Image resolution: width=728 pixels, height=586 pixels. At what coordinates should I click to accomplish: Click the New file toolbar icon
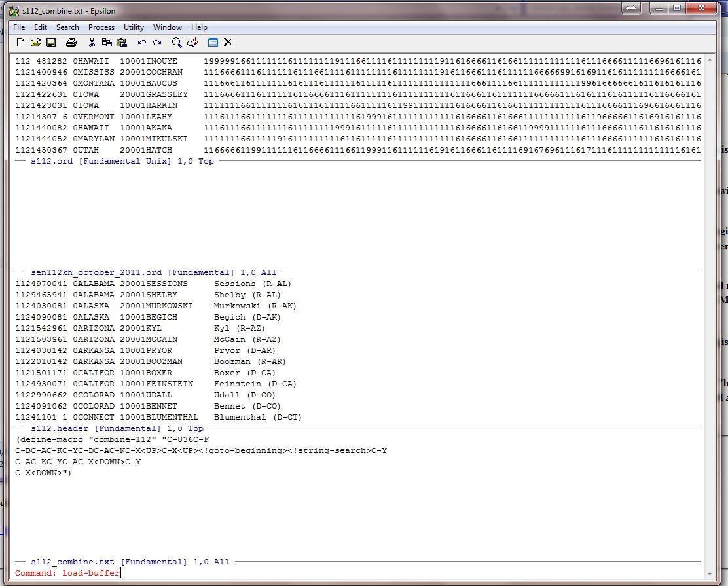21,43
